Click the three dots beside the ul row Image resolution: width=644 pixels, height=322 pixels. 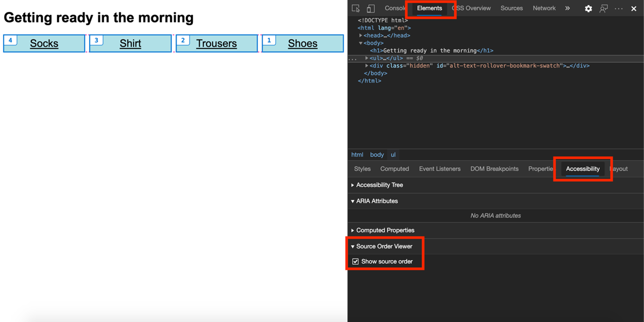[352, 59]
